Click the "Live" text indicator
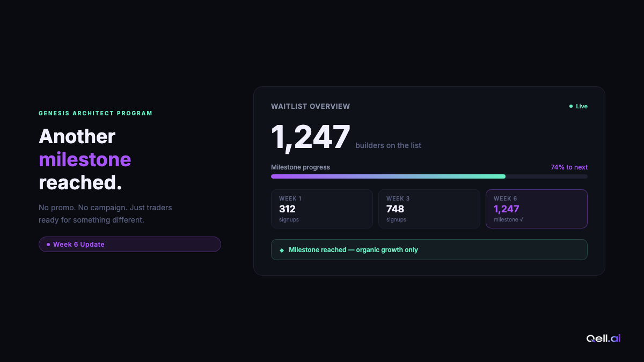 pyautogui.click(x=582, y=106)
